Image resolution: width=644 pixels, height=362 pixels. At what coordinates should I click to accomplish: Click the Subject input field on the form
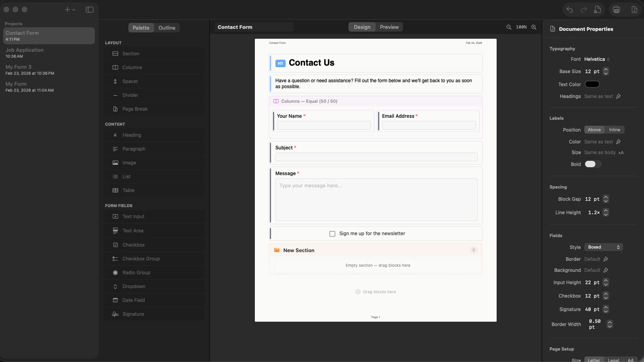[376, 157]
